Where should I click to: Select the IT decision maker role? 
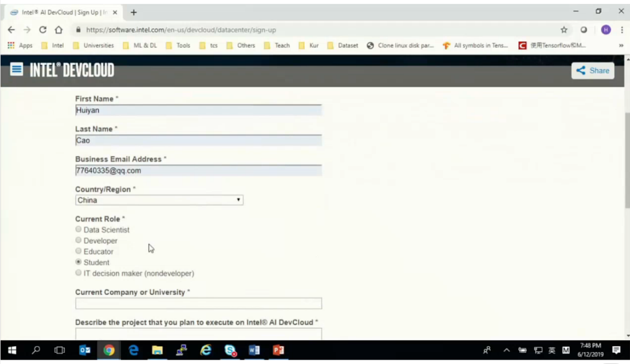(78, 273)
